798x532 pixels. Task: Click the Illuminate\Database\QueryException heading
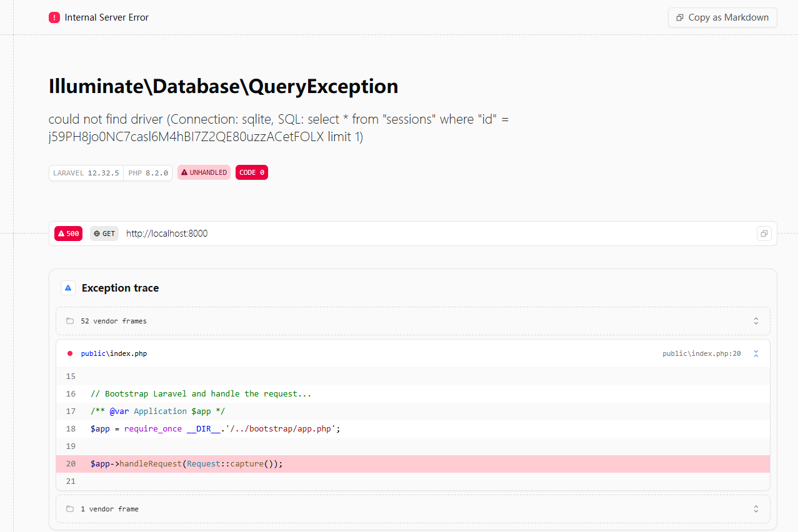[223, 86]
